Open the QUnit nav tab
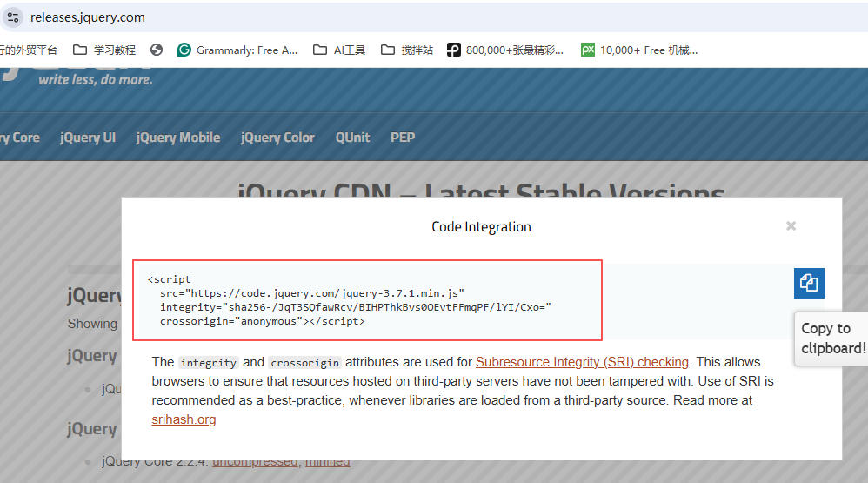Image resolution: width=868 pixels, height=483 pixels. (352, 138)
